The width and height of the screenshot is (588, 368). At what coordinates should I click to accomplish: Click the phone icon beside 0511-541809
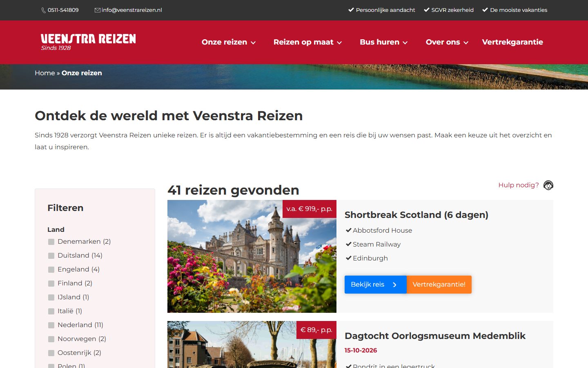(43, 10)
